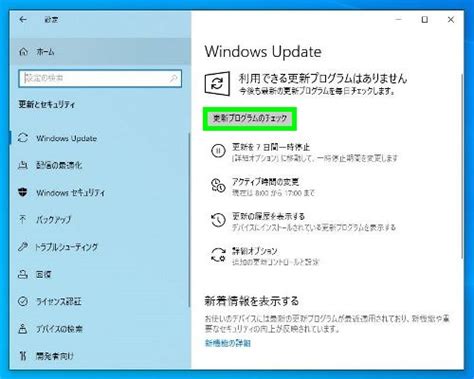Image resolution: width=474 pixels, height=379 pixels.
Task: Click the 新着情報を表示する heading
Action: 252,301
